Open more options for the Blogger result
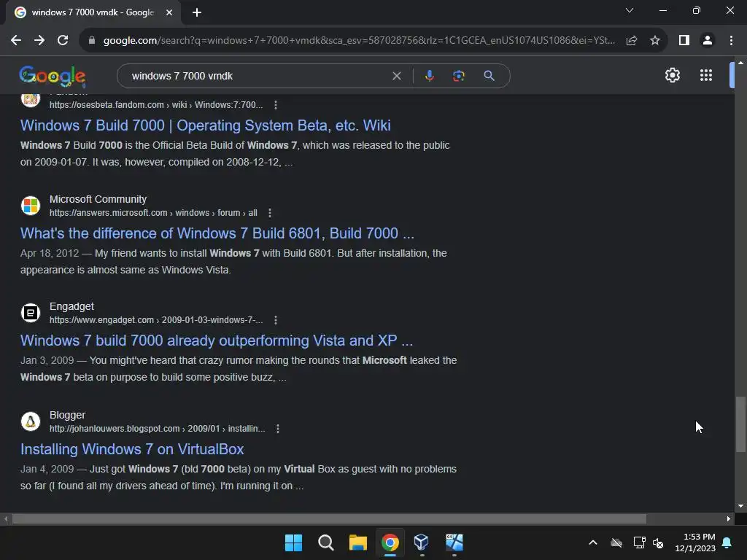The width and height of the screenshot is (747, 560). (x=278, y=429)
